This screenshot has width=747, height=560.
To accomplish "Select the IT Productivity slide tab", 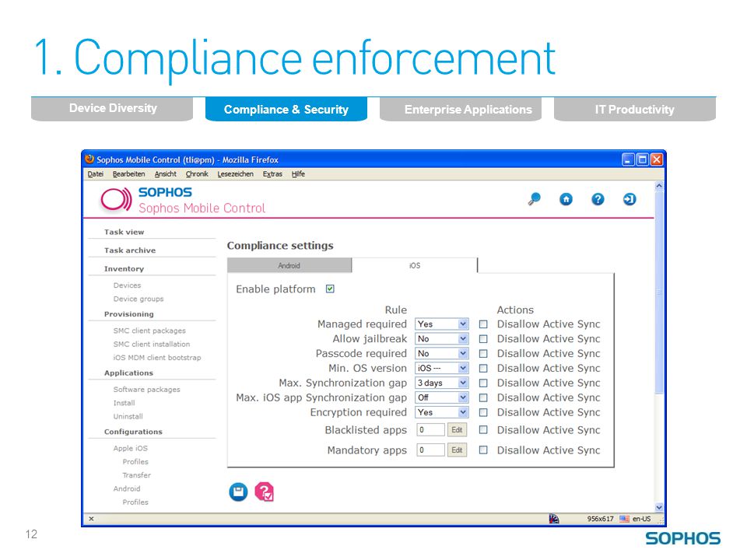I will [635, 109].
